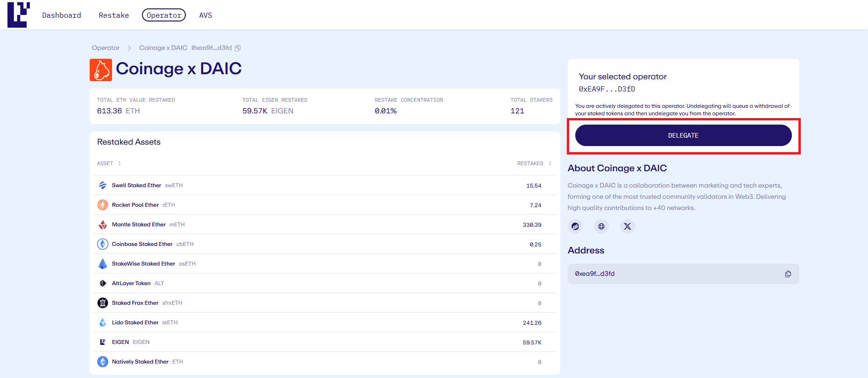Click Operator breadcrumb link

[x=106, y=48]
